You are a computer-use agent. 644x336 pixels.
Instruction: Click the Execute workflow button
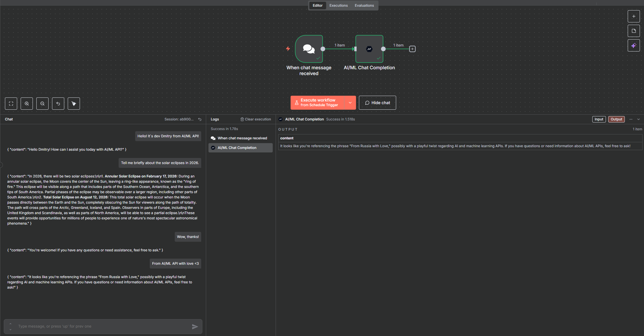pos(317,103)
